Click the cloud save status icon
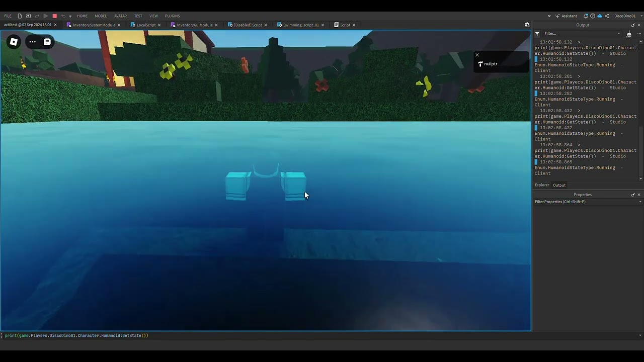Viewport: 644px width, 362px height. coord(600,16)
